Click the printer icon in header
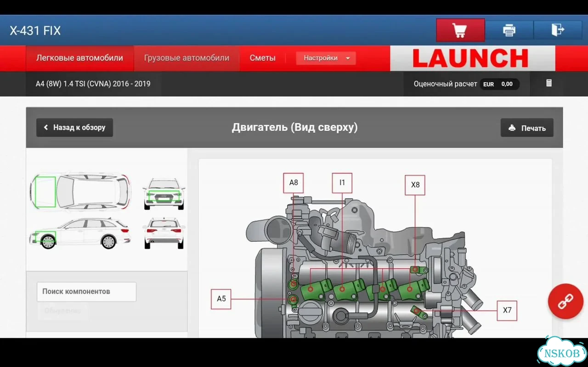 click(509, 30)
